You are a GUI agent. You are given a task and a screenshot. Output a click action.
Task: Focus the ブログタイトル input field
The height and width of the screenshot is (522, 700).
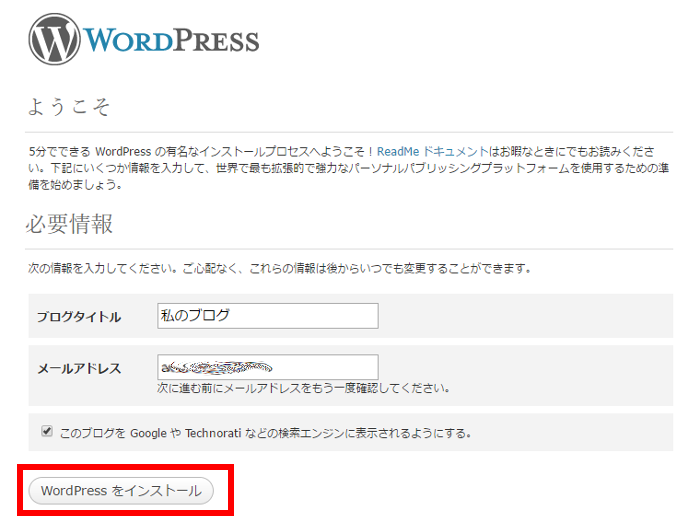(x=268, y=316)
